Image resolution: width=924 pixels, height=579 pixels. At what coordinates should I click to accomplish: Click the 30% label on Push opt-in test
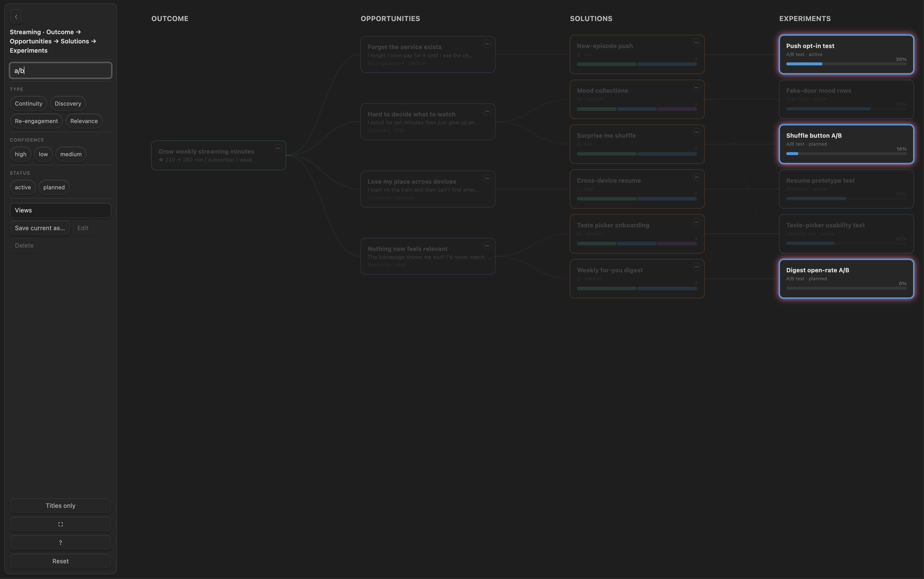click(x=901, y=59)
